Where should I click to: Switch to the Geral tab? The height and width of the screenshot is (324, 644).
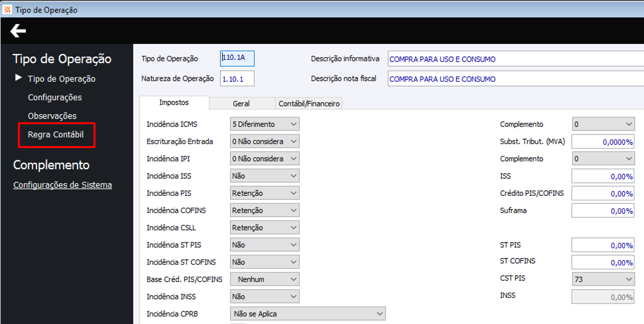[x=241, y=104]
